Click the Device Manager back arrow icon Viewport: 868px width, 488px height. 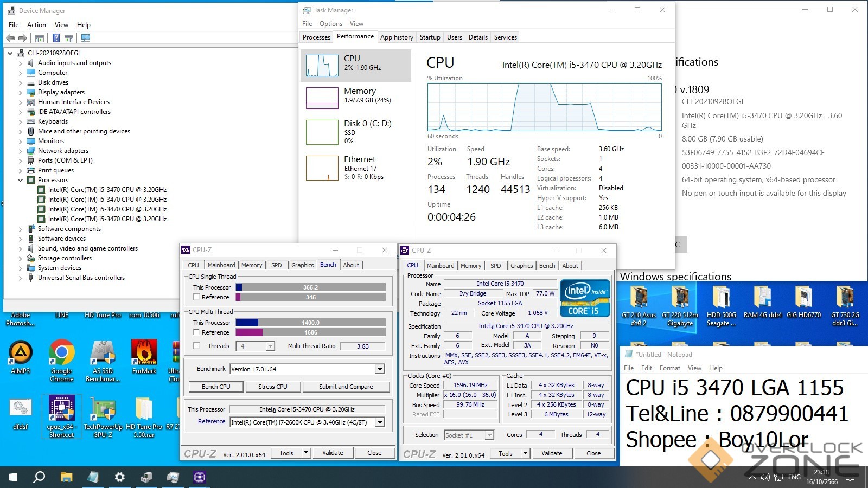(x=10, y=38)
